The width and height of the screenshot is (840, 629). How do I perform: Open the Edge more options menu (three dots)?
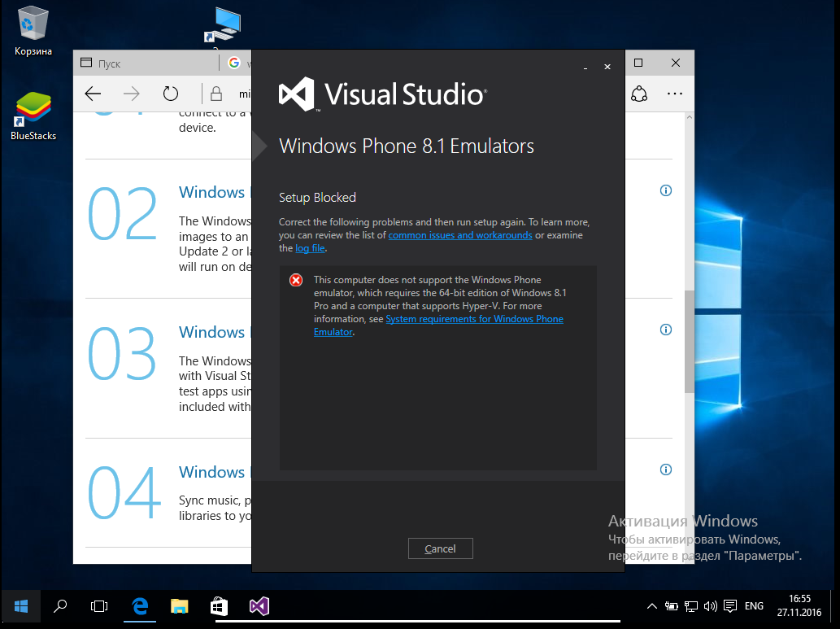click(674, 94)
